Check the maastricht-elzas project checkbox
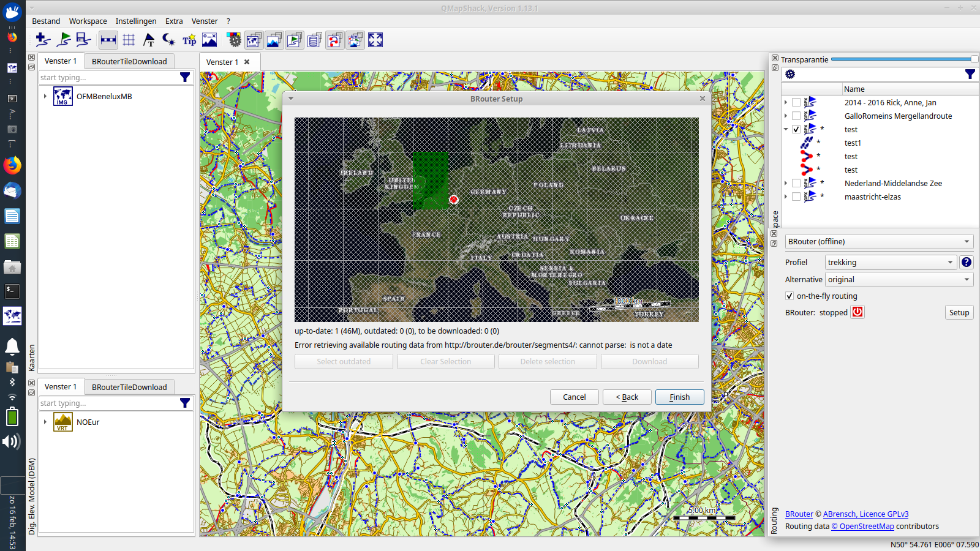 (796, 197)
